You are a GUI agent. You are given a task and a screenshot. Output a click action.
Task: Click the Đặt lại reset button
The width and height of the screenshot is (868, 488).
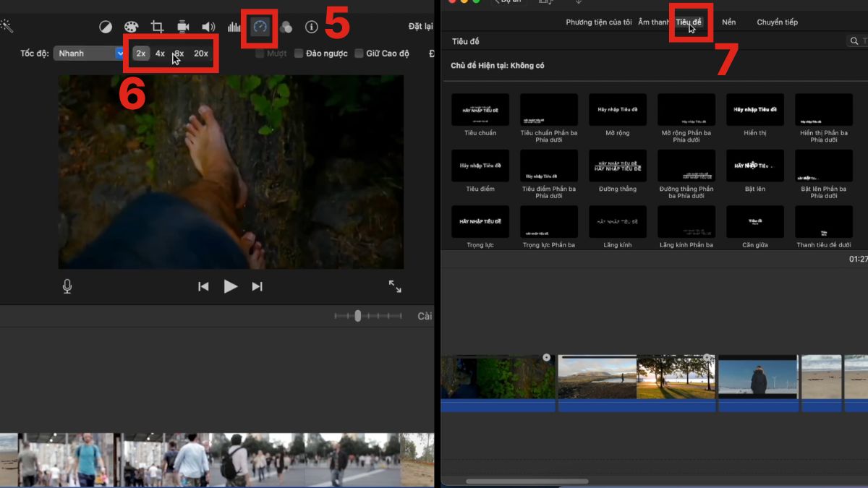click(x=421, y=27)
